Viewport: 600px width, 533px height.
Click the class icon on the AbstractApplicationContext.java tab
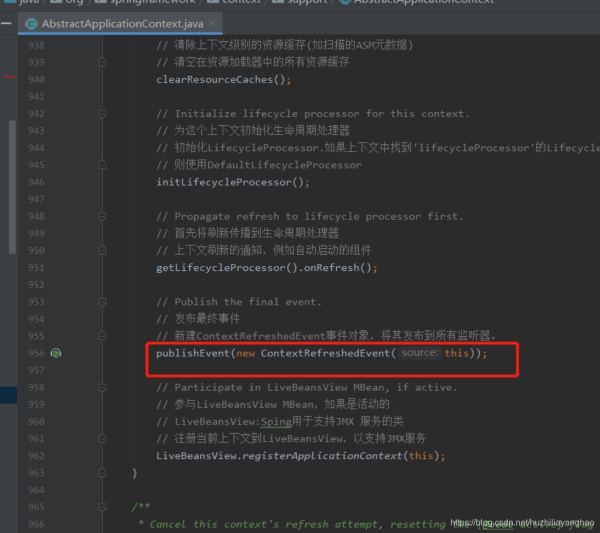click(x=31, y=24)
